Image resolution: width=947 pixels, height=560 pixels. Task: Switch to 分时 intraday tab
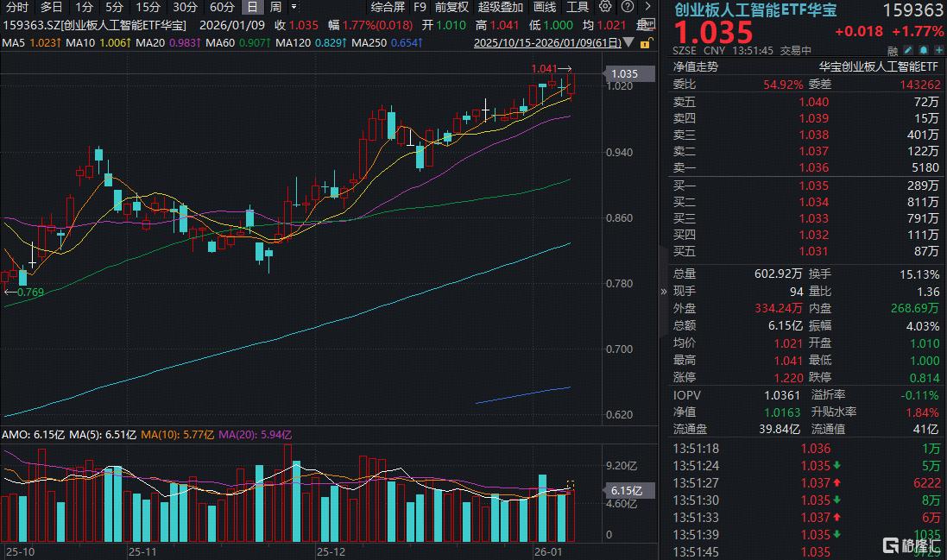point(17,7)
